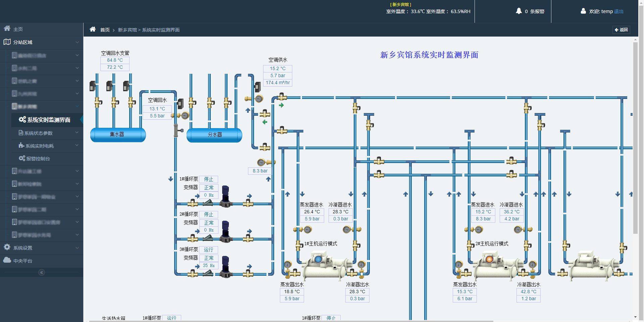Click the 2#循环泵 变频器 正常 status
644x322 pixels.
[x=209, y=223]
